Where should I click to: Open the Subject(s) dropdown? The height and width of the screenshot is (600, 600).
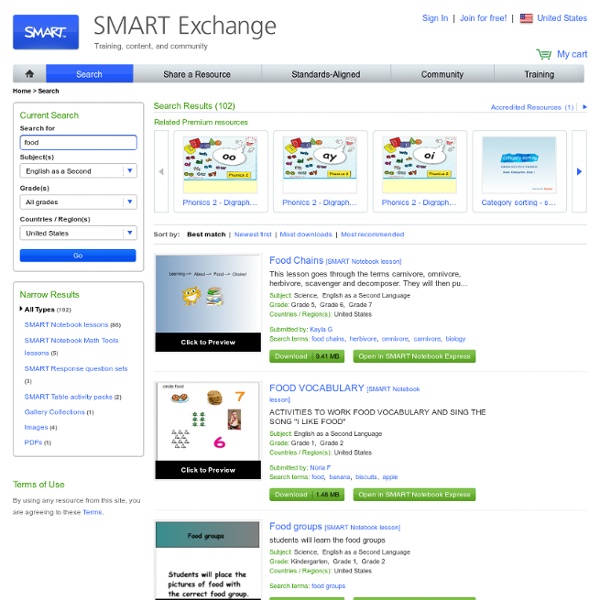pos(78,171)
